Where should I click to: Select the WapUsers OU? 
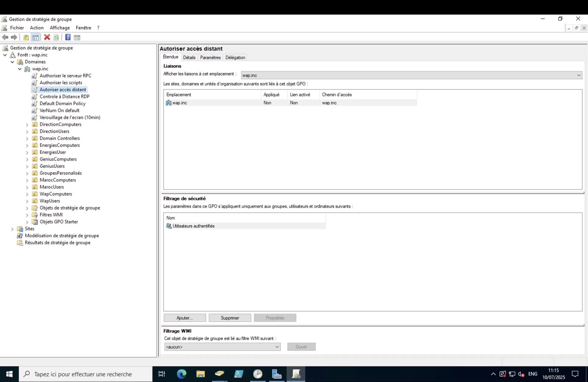point(50,201)
